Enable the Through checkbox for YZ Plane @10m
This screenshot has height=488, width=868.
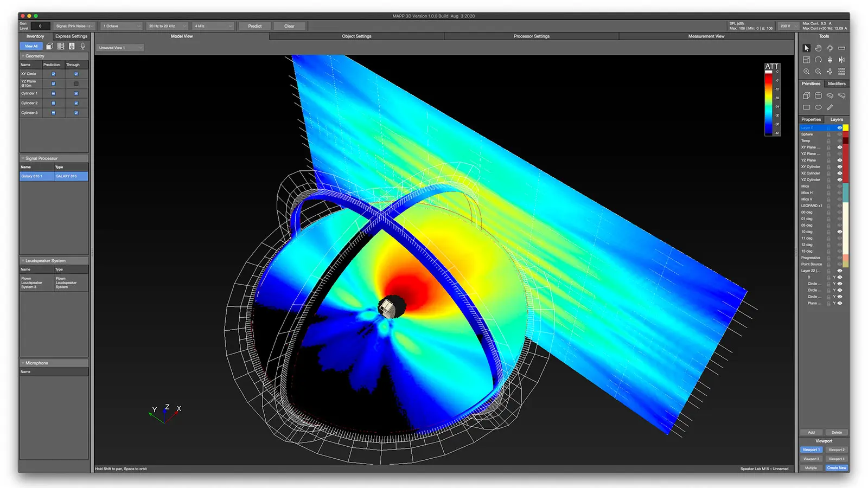(x=76, y=84)
